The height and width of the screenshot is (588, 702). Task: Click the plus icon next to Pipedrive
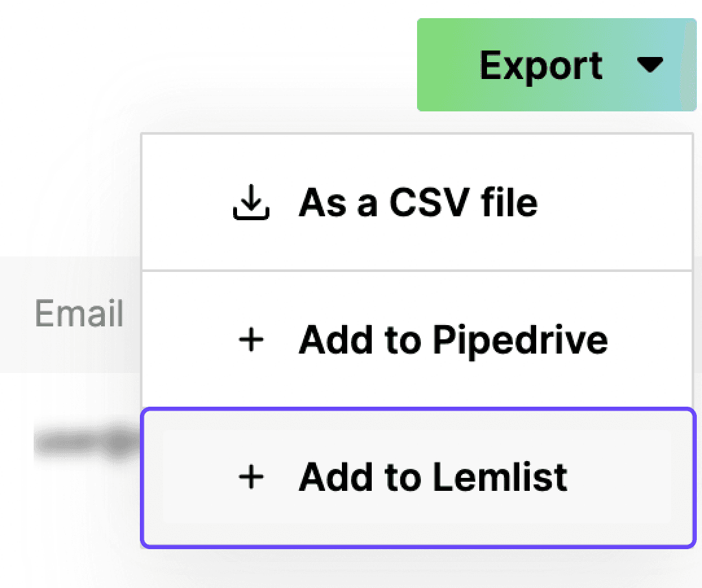coord(251,340)
